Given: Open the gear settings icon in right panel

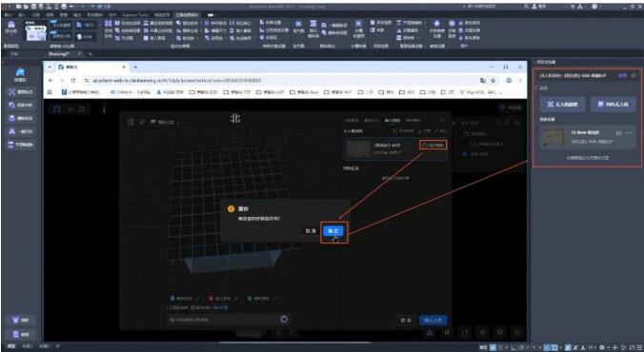Looking at the screenshot, I should (x=634, y=75).
